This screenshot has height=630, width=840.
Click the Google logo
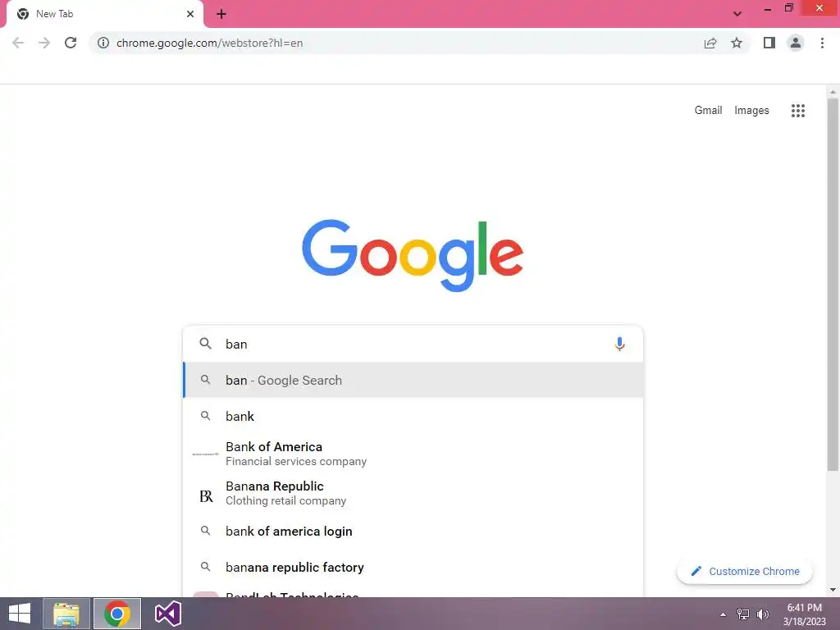point(413,254)
